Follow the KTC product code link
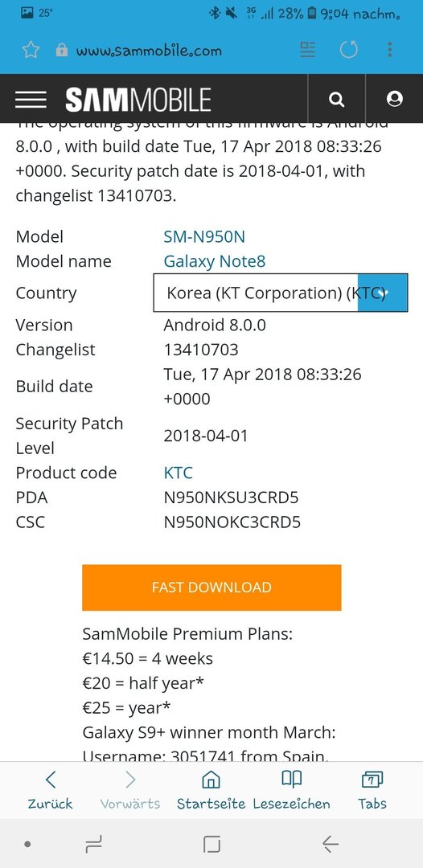 click(x=179, y=473)
